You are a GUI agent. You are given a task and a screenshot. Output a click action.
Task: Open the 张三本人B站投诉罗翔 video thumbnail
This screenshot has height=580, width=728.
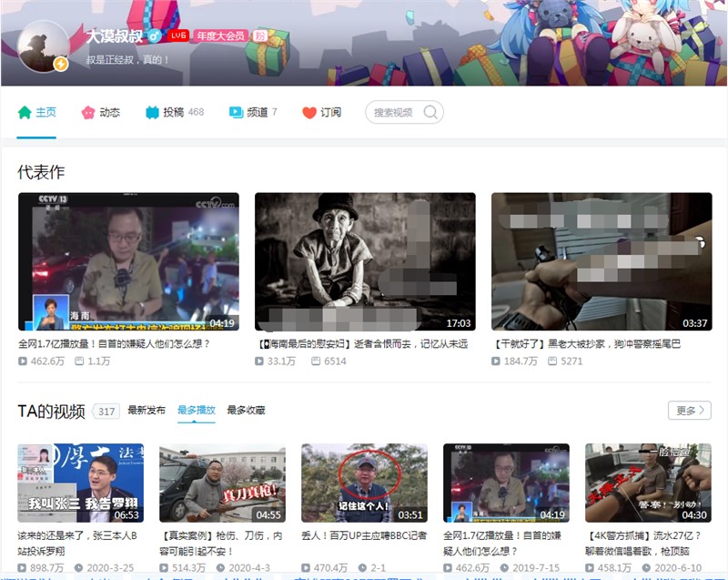coord(80,483)
